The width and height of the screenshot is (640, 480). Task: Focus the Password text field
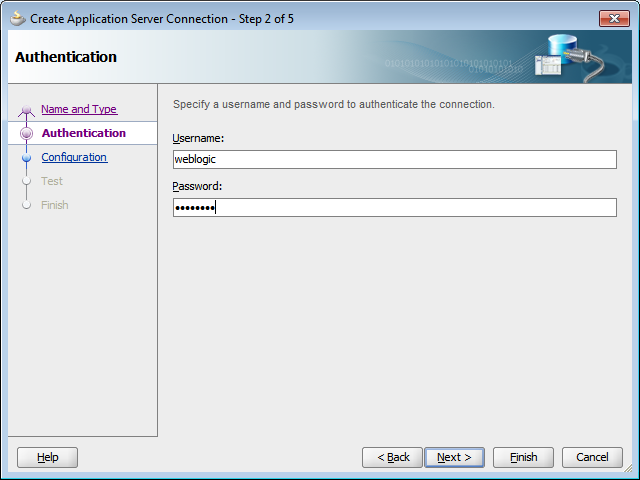point(395,207)
